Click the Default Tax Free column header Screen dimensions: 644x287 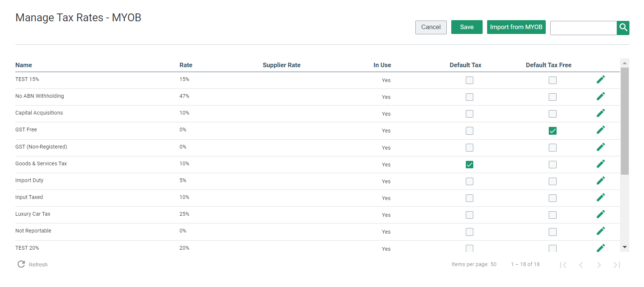point(548,65)
